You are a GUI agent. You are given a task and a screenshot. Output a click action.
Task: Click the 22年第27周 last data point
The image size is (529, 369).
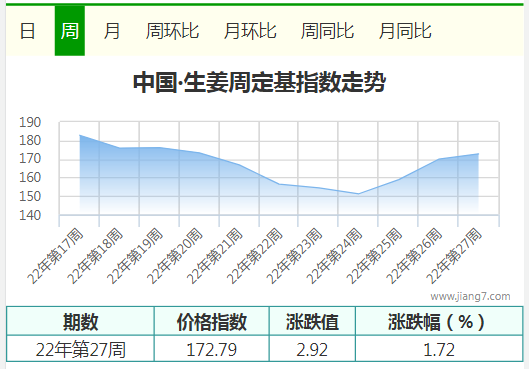click(478, 154)
